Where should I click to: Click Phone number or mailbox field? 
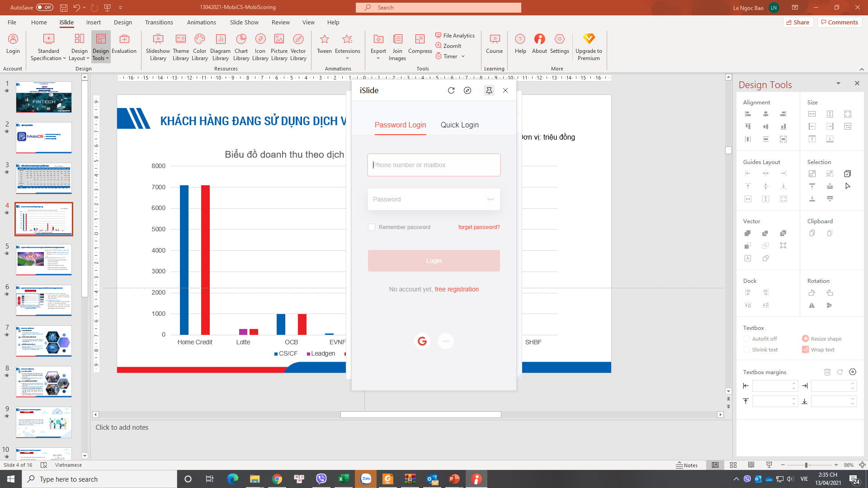[x=434, y=165]
